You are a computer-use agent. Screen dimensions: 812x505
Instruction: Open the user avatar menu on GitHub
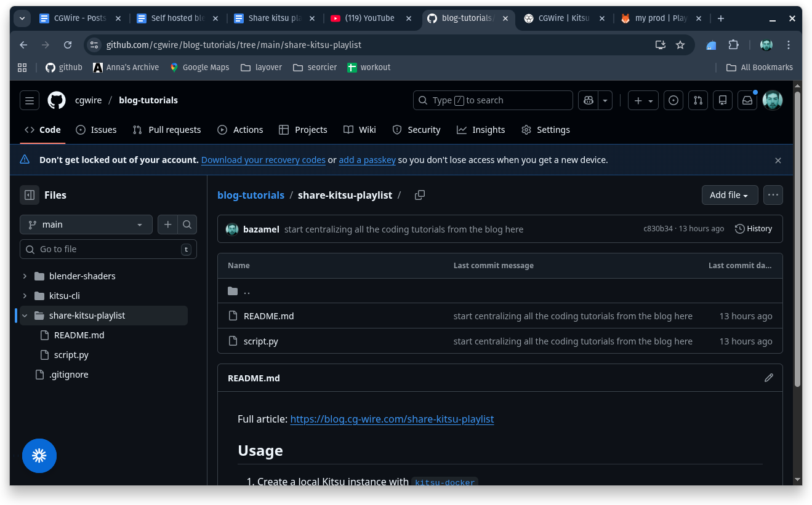coord(773,100)
